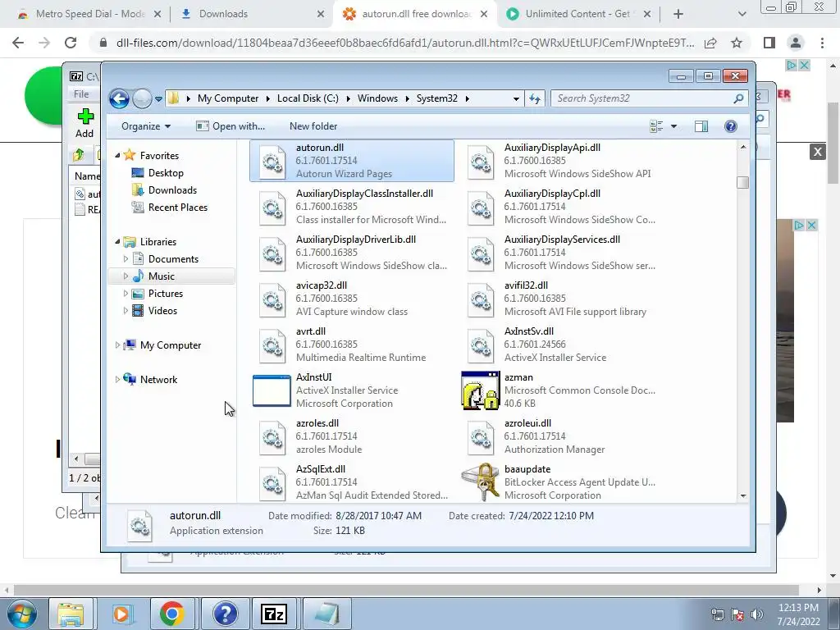The height and width of the screenshot is (630, 840).
Task: Click My Computer in the breadcrumb
Action: point(228,98)
